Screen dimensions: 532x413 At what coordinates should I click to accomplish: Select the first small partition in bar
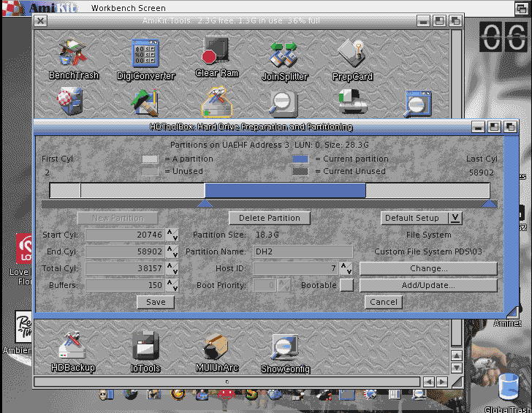pos(65,190)
